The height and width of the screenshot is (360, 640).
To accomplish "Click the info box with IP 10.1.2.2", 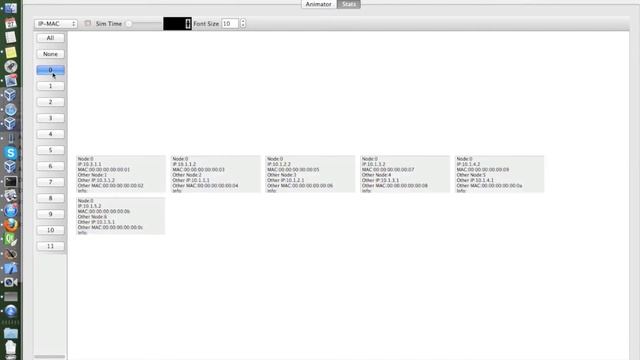I will pos(310,174).
